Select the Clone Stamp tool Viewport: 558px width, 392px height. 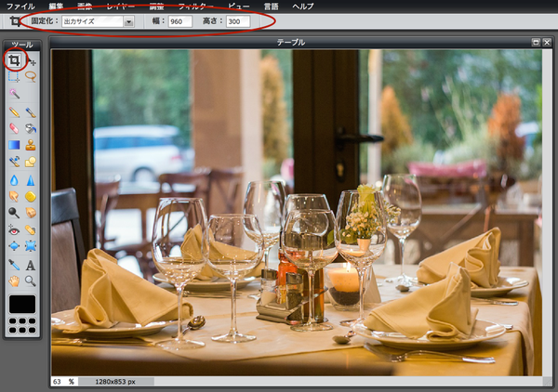click(31, 145)
